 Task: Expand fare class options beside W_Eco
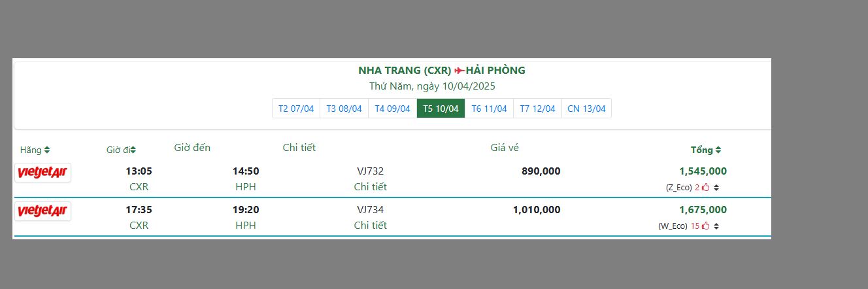(x=716, y=227)
